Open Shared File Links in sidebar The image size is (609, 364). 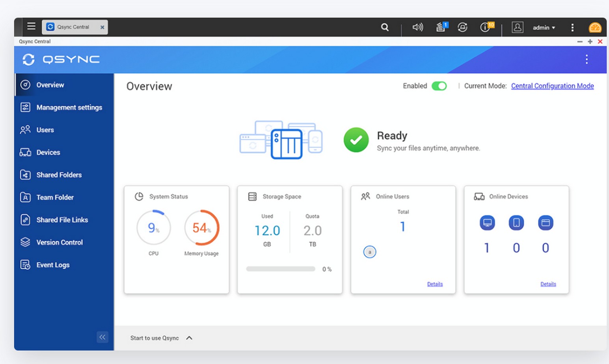[64, 219]
